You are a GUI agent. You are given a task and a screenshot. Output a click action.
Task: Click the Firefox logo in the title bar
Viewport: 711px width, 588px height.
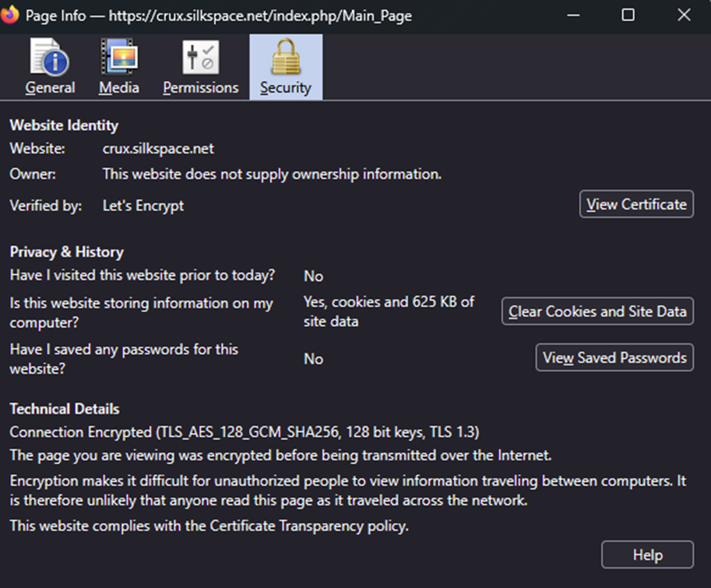pyautogui.click(x=11, y=15)
